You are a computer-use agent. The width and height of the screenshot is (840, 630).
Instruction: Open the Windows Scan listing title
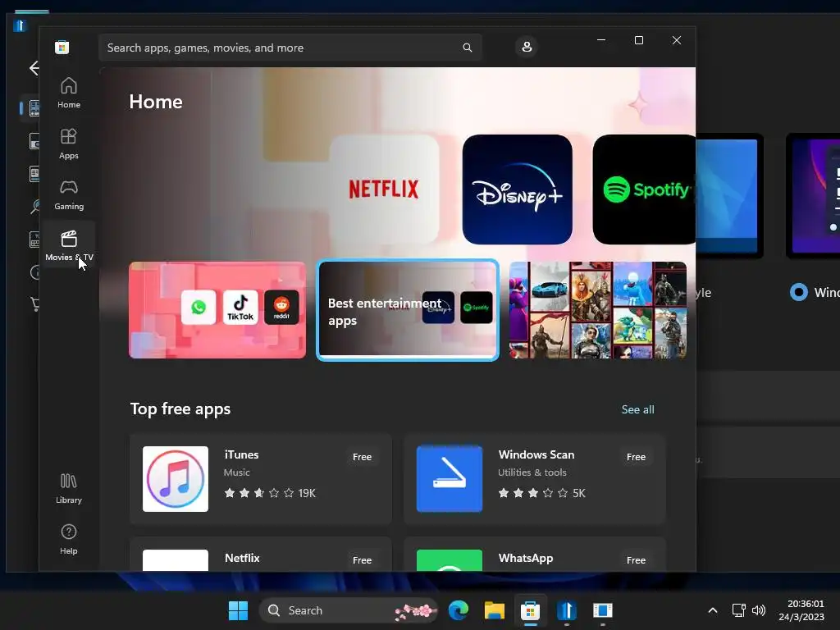click(536, 454)
